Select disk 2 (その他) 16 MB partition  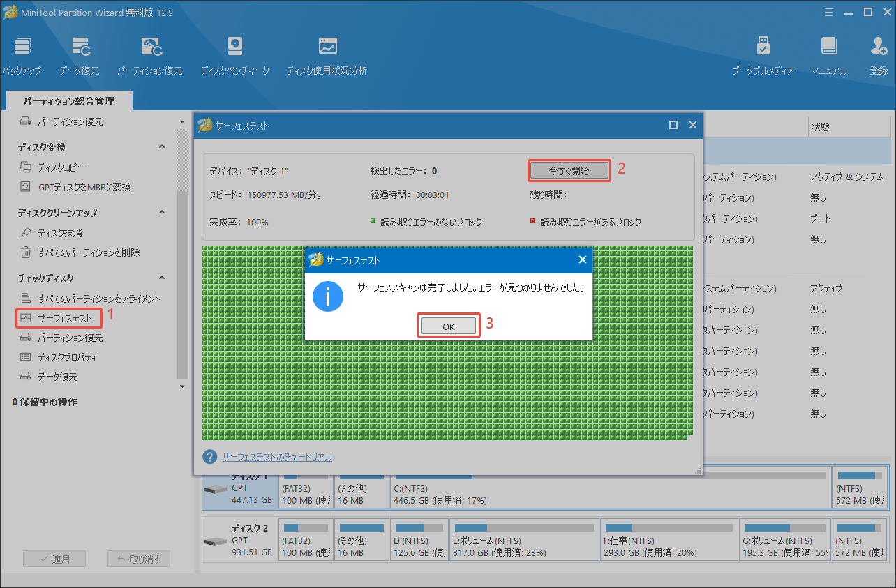pyautogui.click(x=361, y=538)
